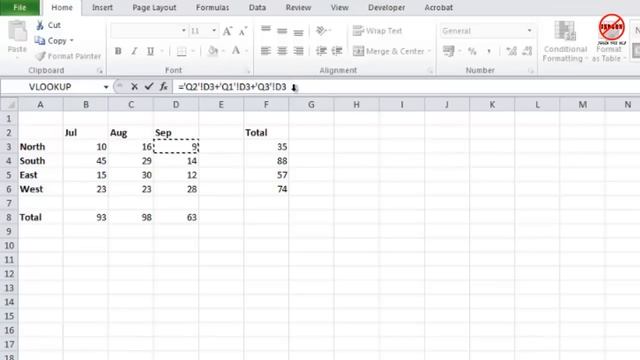Open Merge & Center dropdown arrow
Image resolution: width=640 pixels, height=360 pixels.
pos(429,51)
